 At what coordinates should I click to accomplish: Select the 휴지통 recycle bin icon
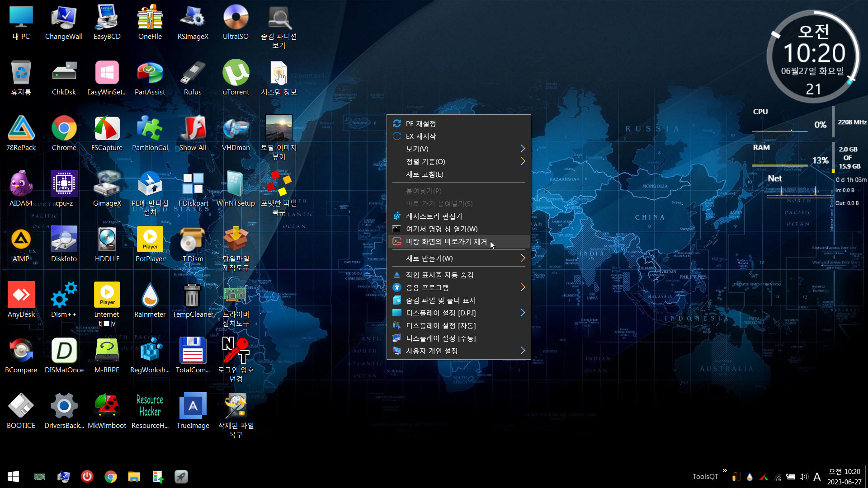[x=21, y=78]
